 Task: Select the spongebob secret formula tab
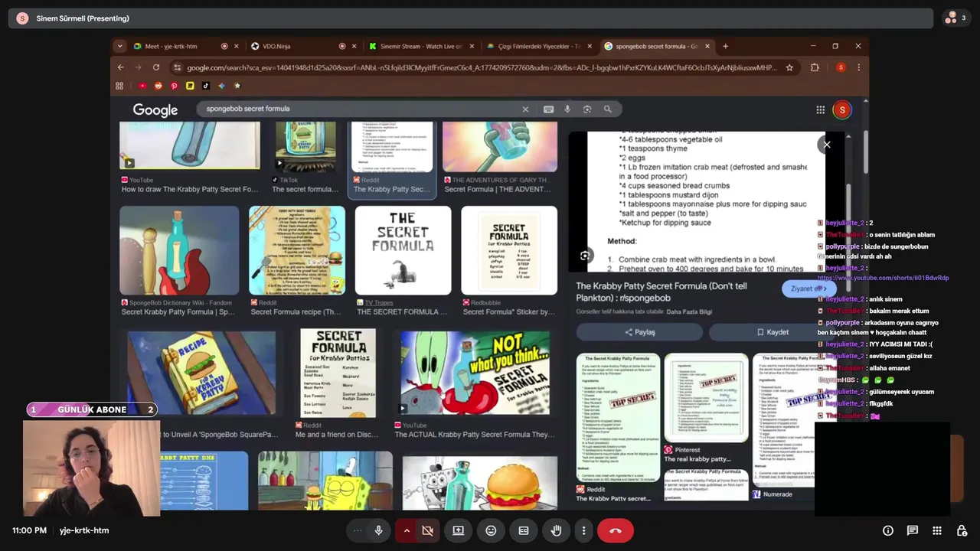pyautogui.click(x=656, y=46)
